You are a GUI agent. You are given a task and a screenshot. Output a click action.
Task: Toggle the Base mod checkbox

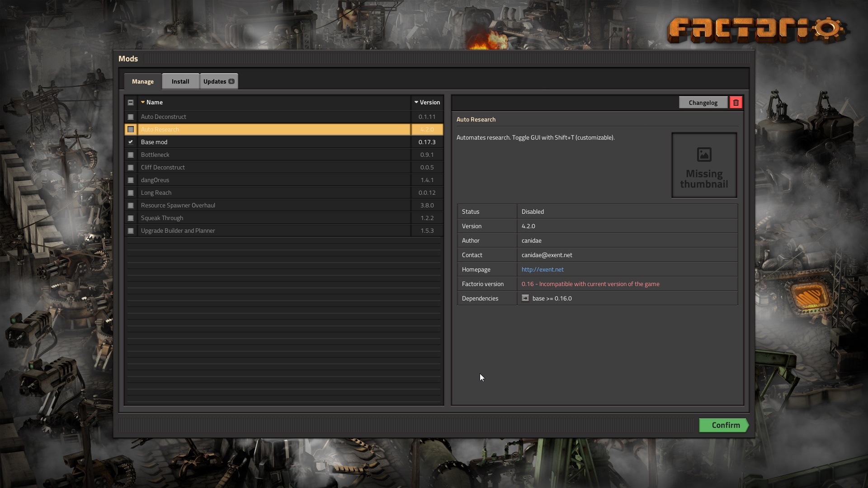point(131,142)
